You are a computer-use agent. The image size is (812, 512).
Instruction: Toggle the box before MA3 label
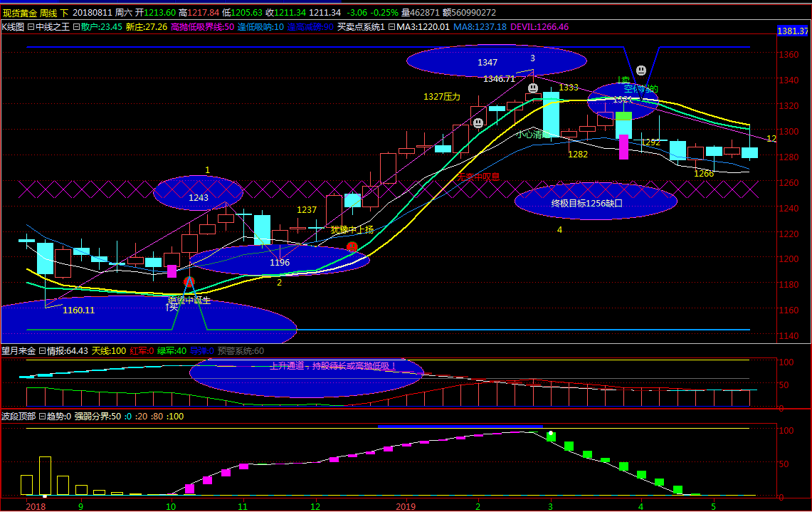(391, 27)
